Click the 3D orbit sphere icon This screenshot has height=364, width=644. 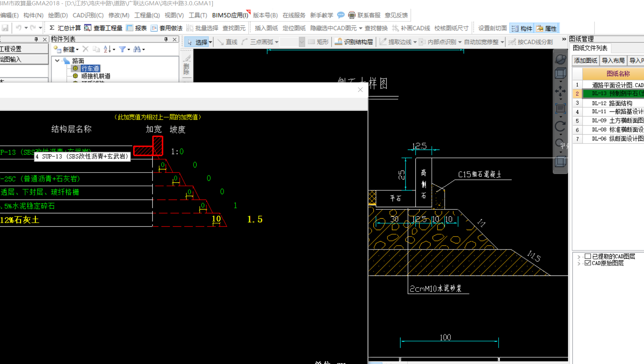(x=560, y=59)
